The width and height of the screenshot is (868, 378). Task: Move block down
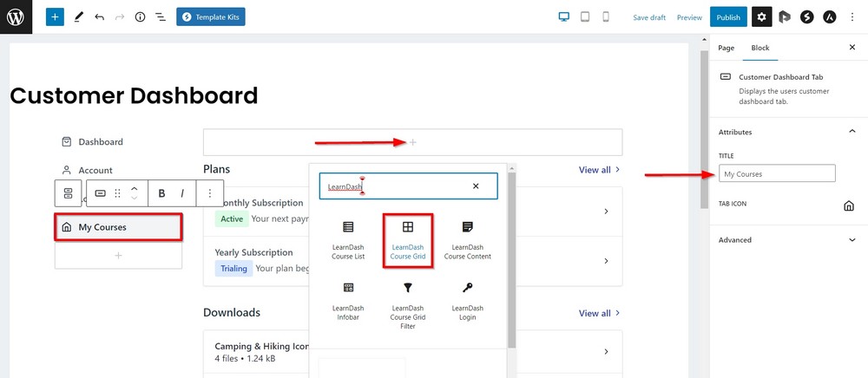pyautogui.click(x=134, y=199)
